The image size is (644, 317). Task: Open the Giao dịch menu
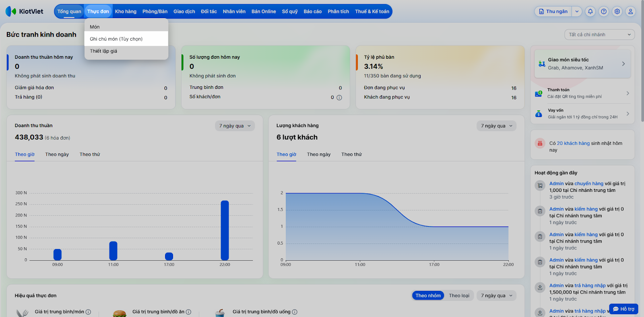coord(184,12)
